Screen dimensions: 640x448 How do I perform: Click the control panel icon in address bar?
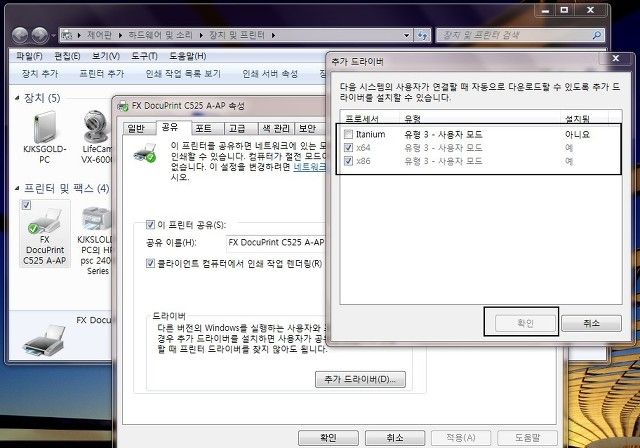pyautogui.click(x=67, y=35)
